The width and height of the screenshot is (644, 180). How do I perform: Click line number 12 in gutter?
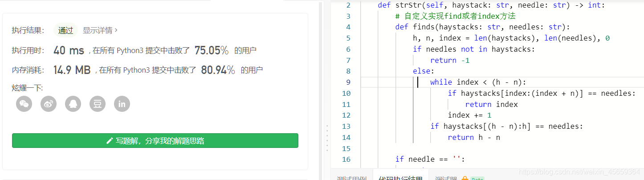point(346,115)
